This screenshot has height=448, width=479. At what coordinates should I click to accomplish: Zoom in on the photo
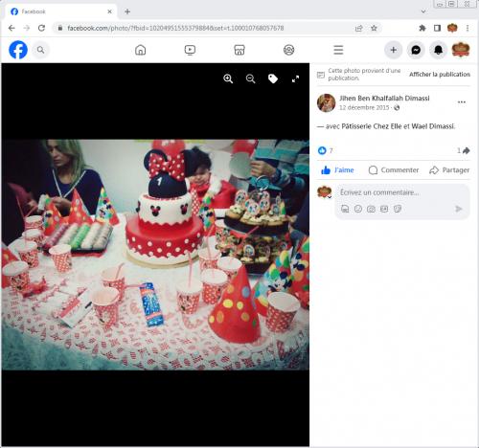point(228,78)
